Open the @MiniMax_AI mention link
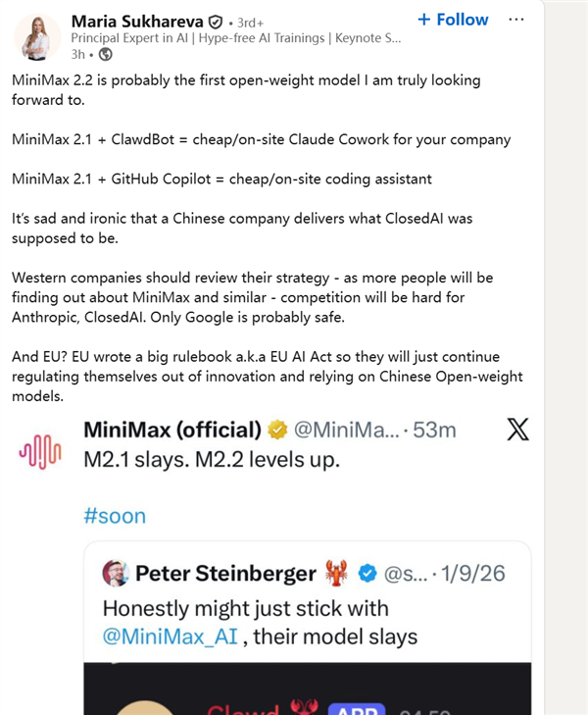The height and width of the screenshot is (715, 588). 169,637
